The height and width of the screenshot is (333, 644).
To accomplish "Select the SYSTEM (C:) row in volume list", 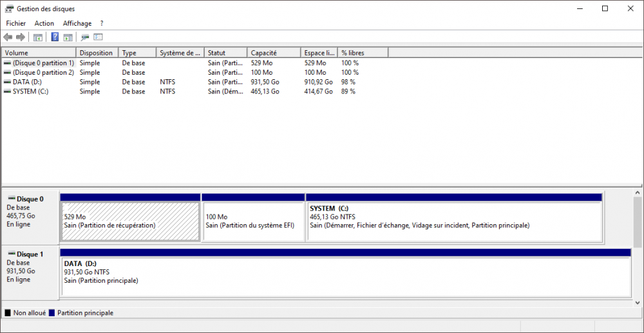I will 30,91.
